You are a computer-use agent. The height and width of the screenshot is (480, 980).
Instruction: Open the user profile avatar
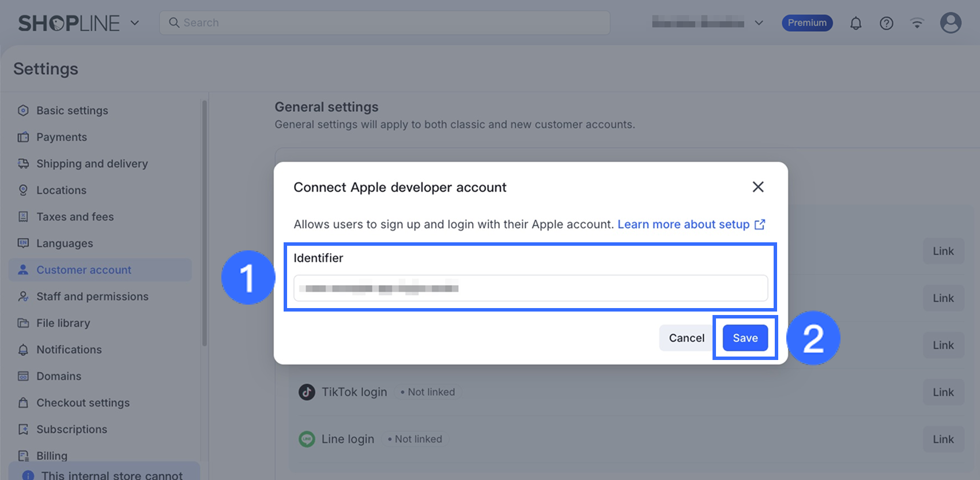(x=951, y=23)
